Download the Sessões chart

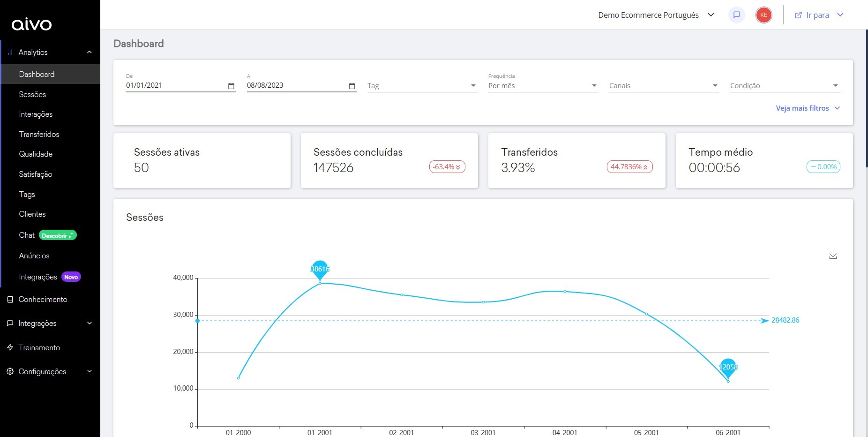point(833,255)
